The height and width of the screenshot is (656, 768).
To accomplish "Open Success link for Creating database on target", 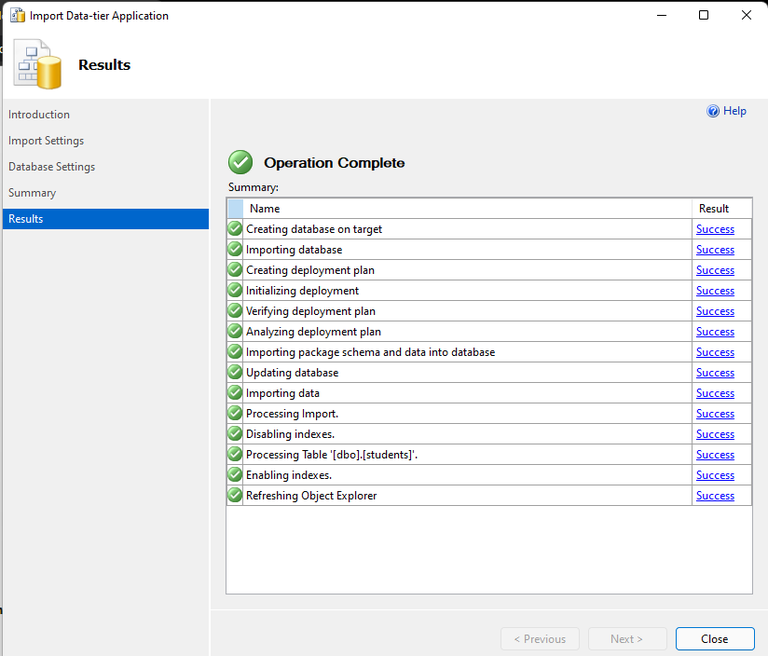I will (715, 229).
